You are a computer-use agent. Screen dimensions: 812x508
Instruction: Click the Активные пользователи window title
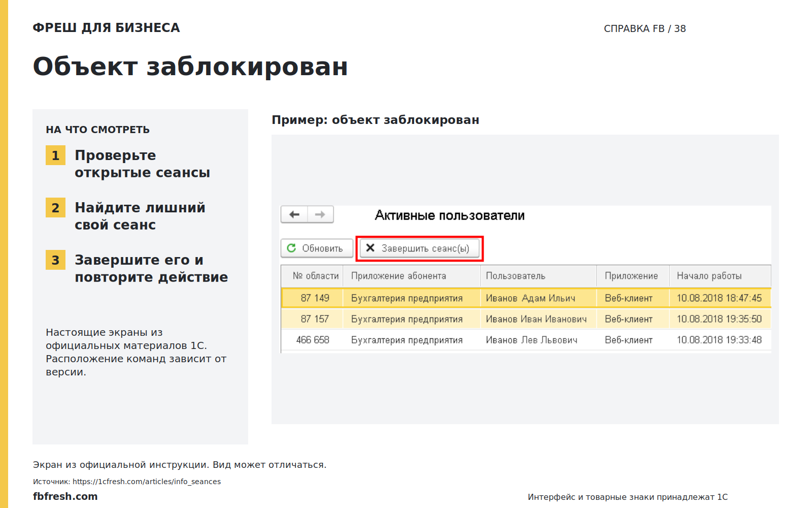450,215
